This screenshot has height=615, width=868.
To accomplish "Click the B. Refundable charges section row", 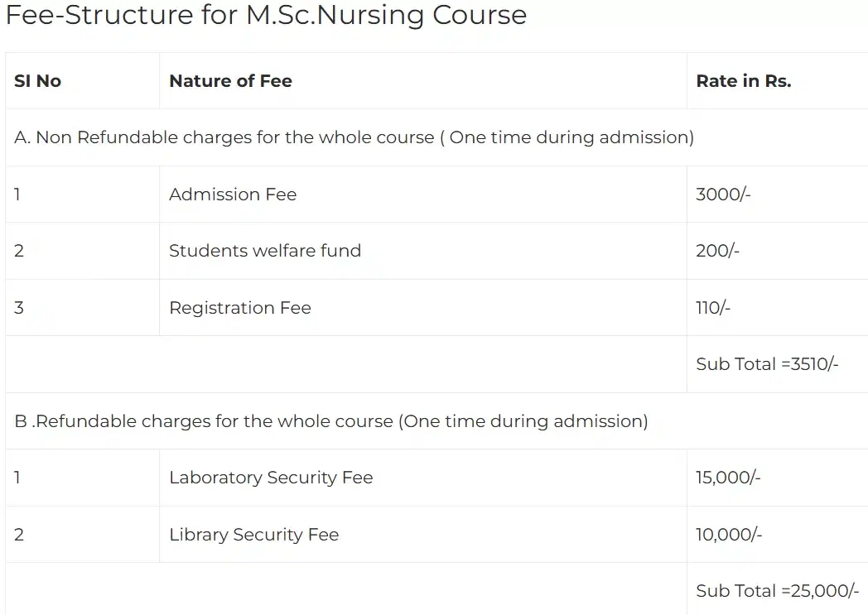I will tap(331, 421).
